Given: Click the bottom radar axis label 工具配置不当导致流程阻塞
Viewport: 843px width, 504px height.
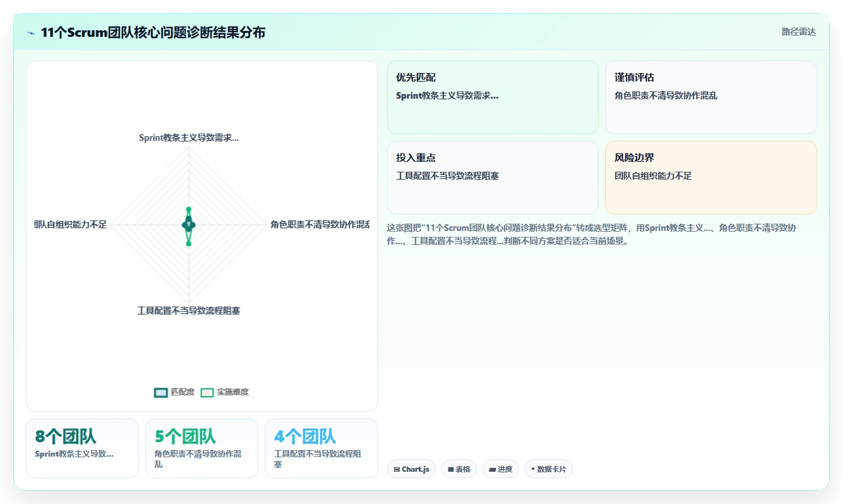Looking at the screenshot, I should click(189, 311).
